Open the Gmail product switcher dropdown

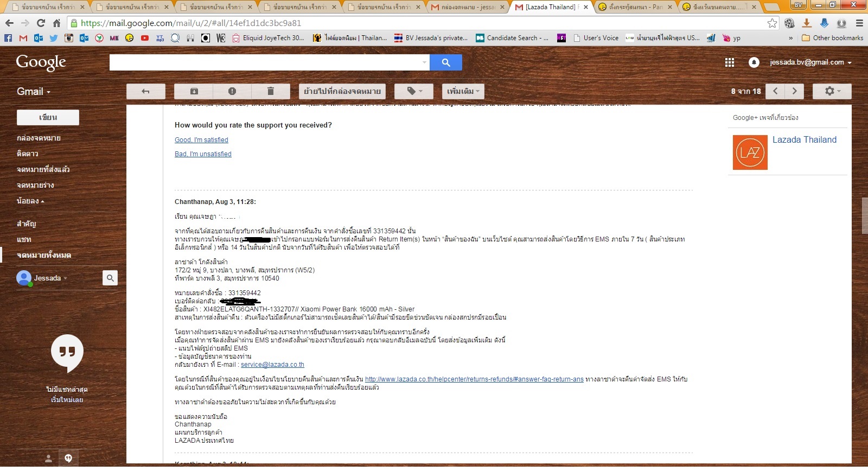(34, 92)
